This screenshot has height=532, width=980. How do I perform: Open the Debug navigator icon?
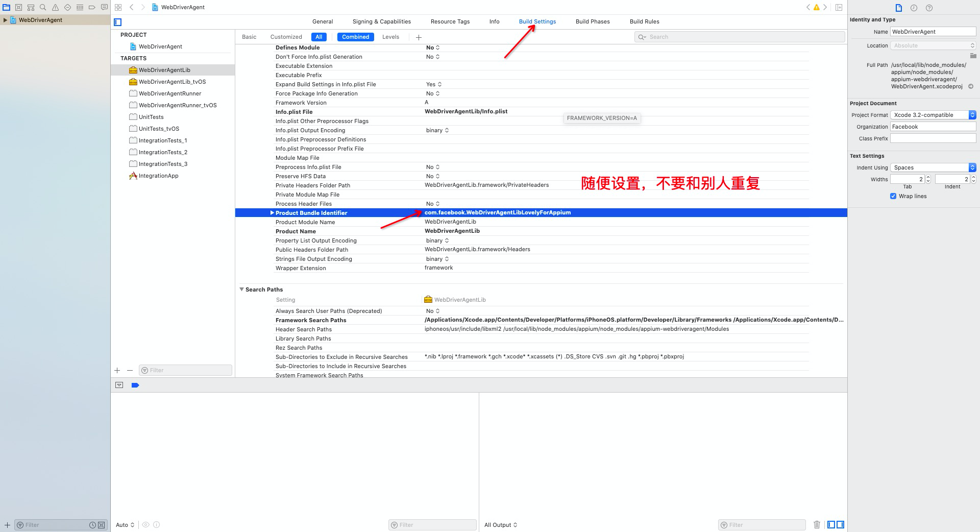click(x=80, y=7)
